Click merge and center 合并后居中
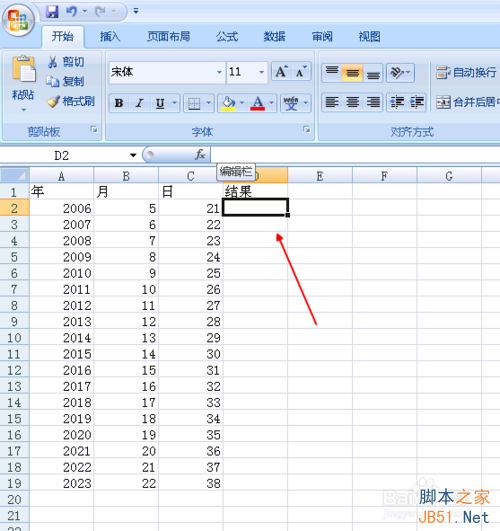 [x=467, y=102]
